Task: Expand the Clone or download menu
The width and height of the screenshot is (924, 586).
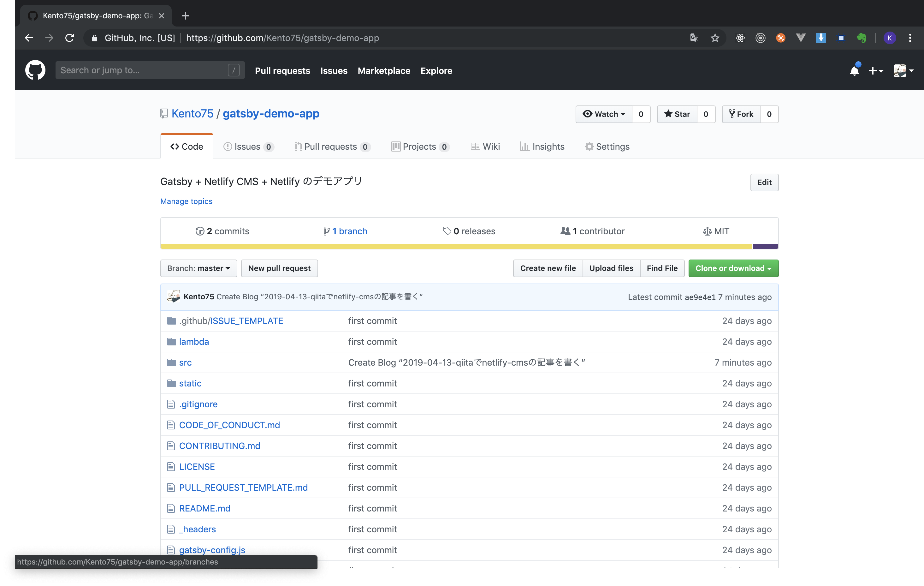Action: 733,268
